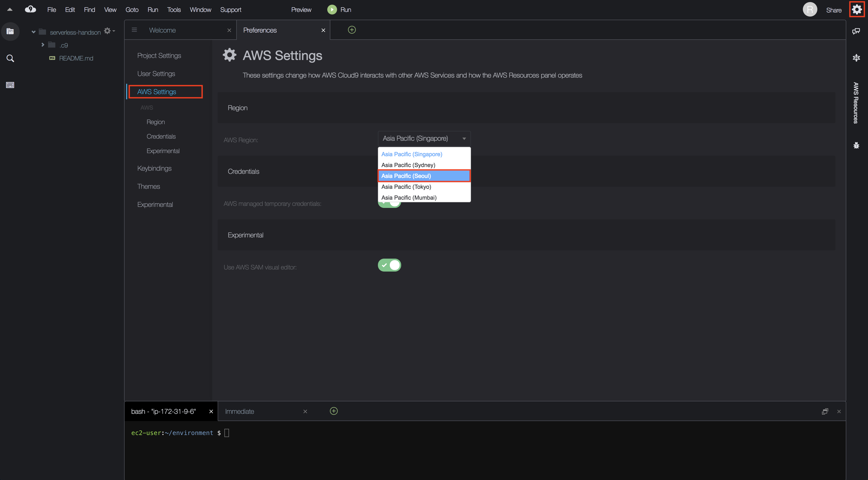The image size is (868, 480).
Task: Click the Share button
Action: pyautogui.click(x=834, y=10)
